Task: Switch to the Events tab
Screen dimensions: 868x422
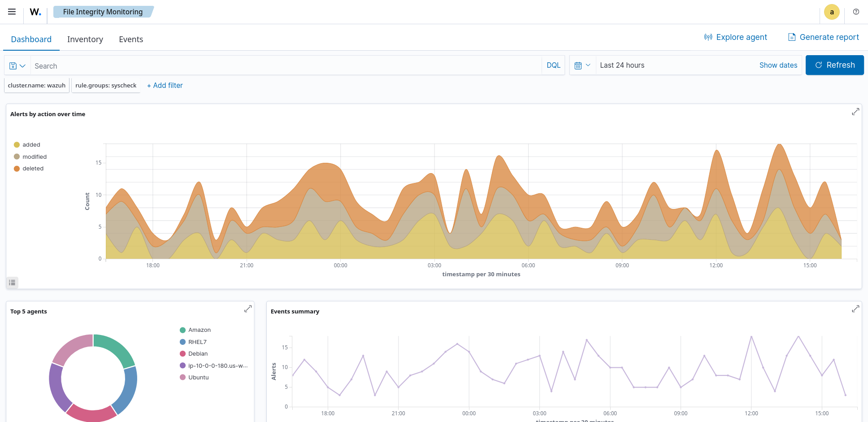Action: tap(130, 39)
